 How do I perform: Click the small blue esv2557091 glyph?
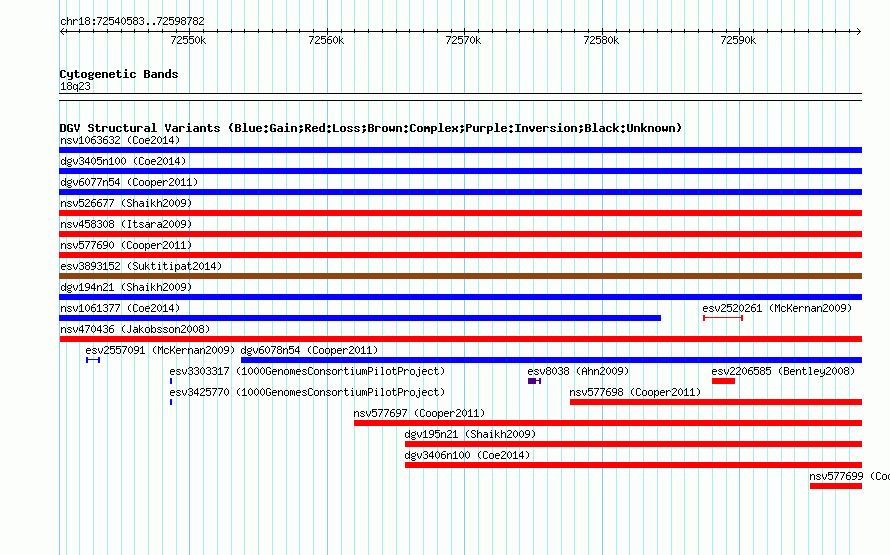[x=93, y=360]
